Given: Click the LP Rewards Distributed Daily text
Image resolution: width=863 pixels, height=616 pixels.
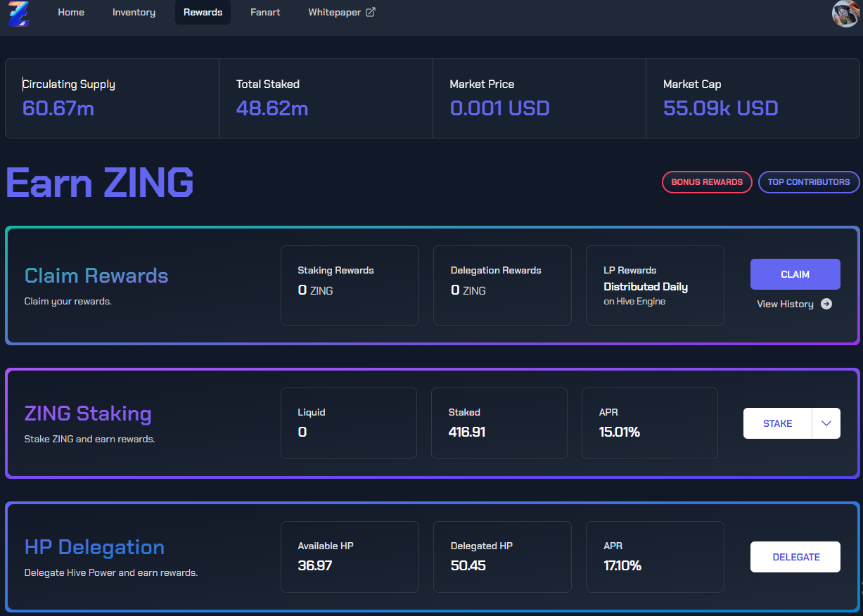Looking at the screenshot, I should tap(646, 287).
